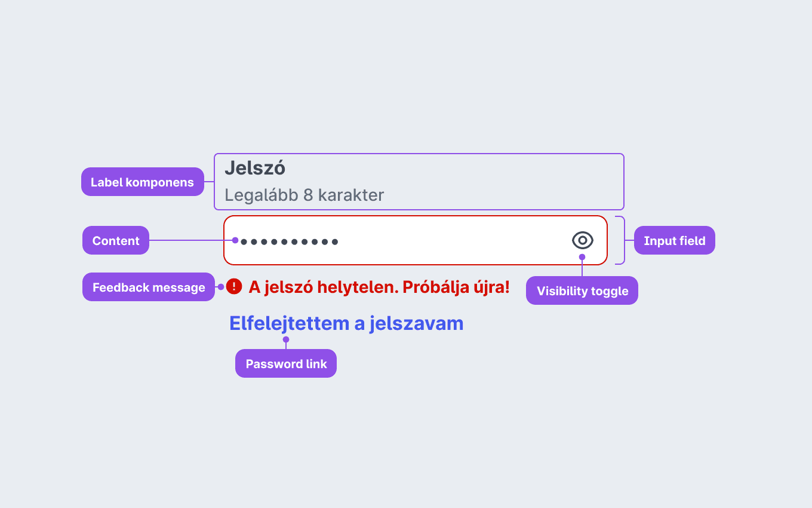The image size is (812, 508).
Task: Click the red exclamation error icon
Action: click(x=234, y=287)
